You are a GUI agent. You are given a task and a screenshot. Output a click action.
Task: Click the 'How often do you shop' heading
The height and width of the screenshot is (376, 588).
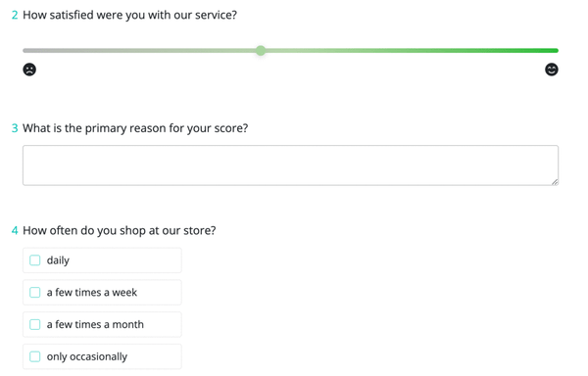point(120,230)
